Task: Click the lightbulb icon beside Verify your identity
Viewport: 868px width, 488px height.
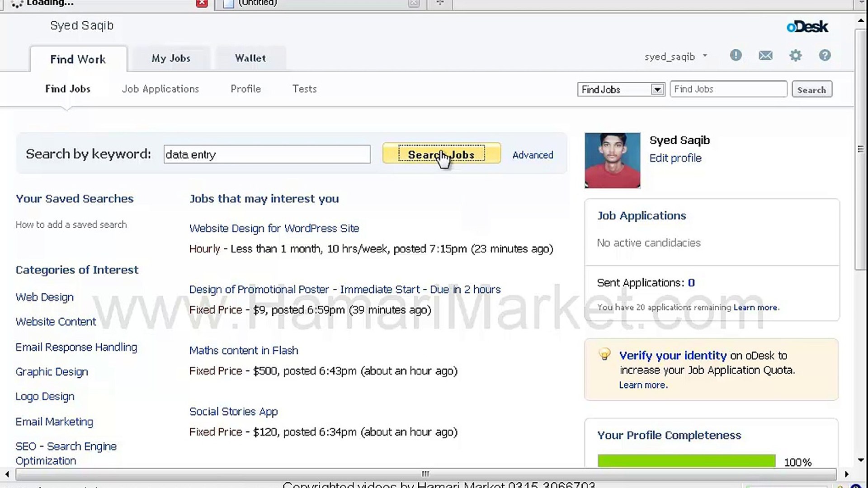Action: (604, 354)
